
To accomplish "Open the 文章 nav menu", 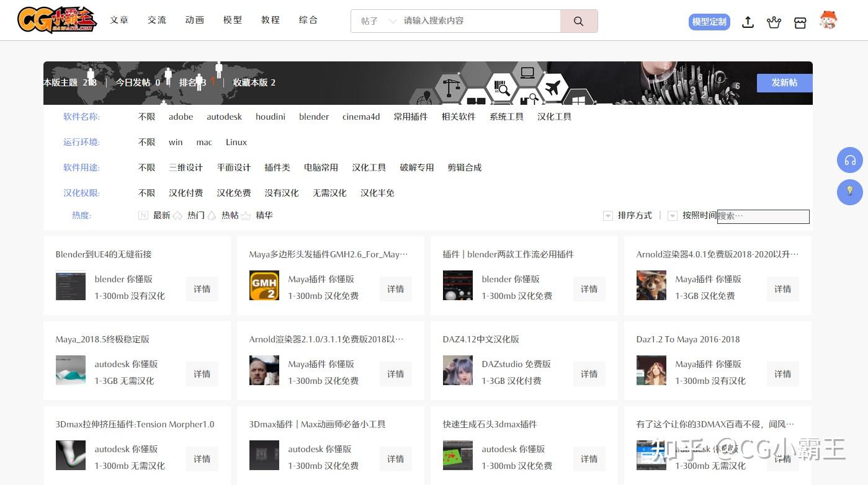I will coord(119,20).
